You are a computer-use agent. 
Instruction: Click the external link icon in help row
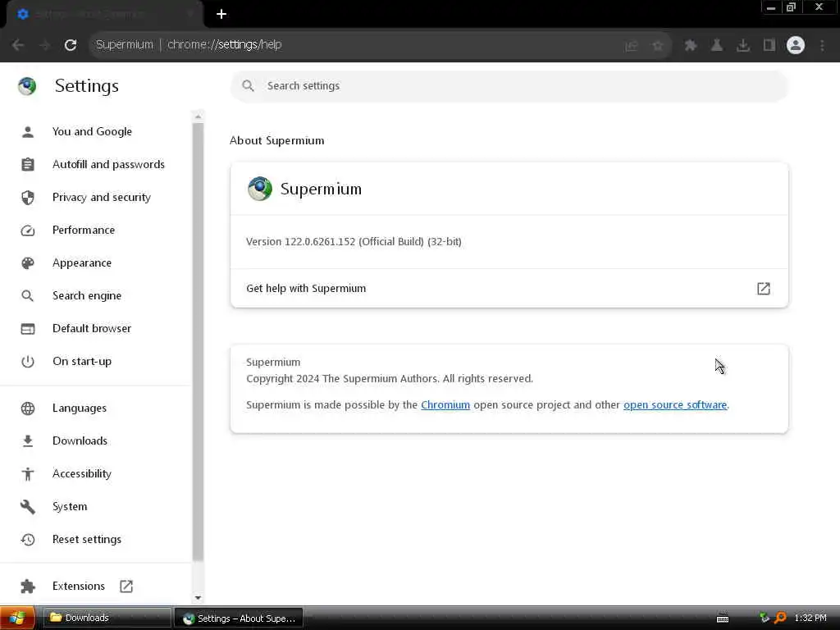click(764, 288)
